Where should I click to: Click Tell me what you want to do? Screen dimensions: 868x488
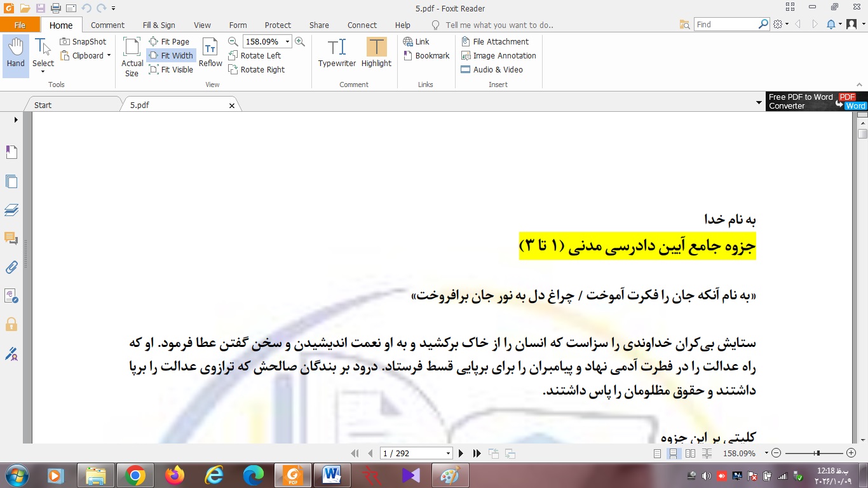click(499, 25)
